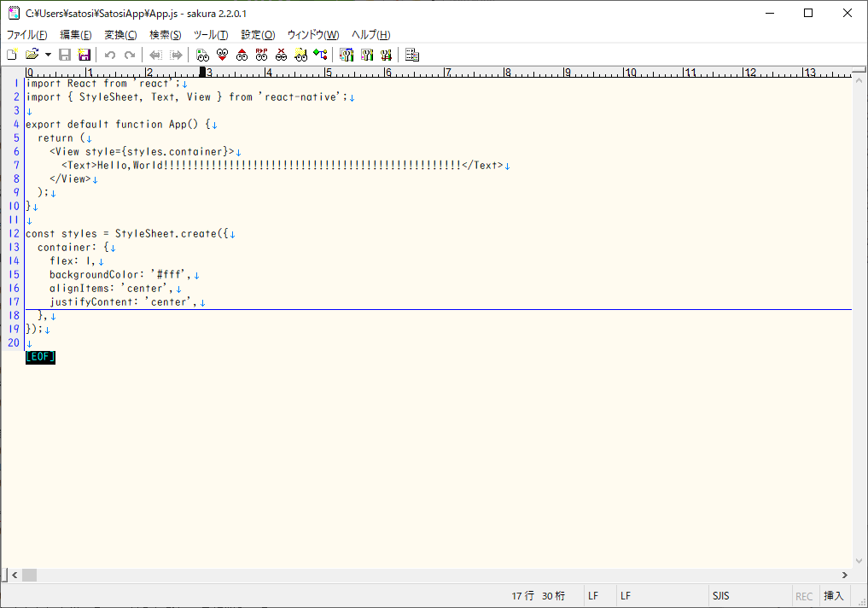Open the type-specific settings icon
Image resolution: width=868 pixels, height=608 pixels.
(x=366, y=55)
